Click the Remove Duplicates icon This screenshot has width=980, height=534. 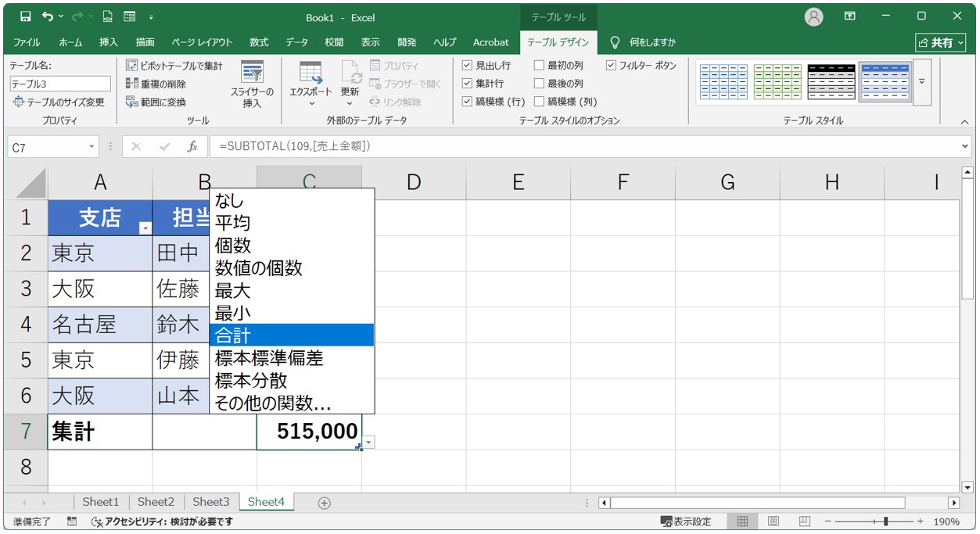132,84
